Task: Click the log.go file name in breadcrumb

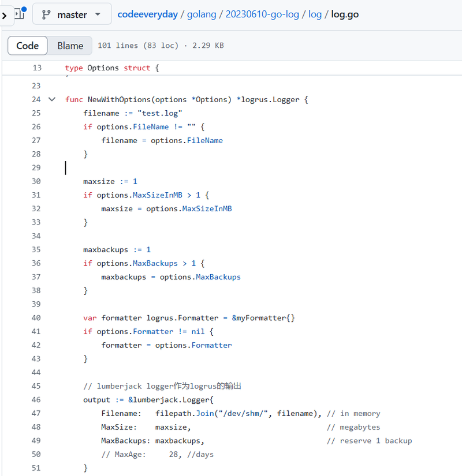Action: click(x=345, y=14)
